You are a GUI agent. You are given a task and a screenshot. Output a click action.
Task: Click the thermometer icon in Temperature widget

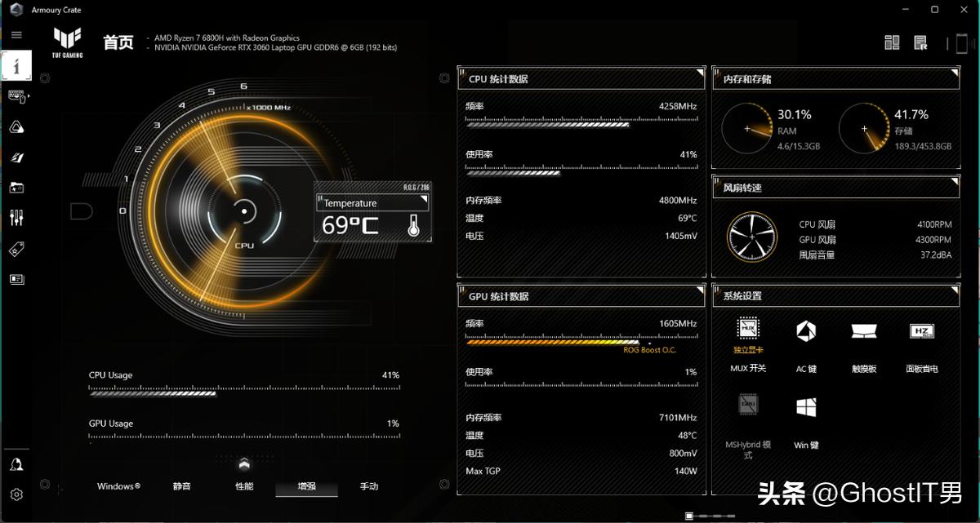click(x=413, y=226)
